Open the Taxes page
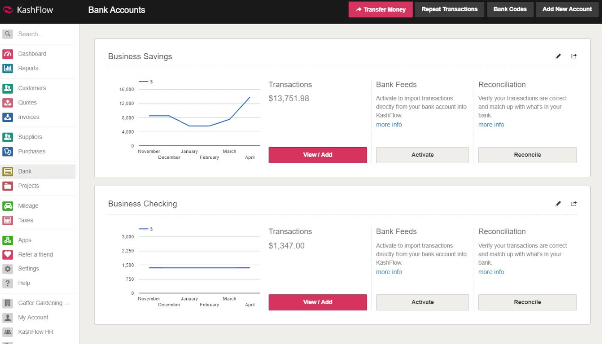 pyautogui.click(x=25, y=220)
